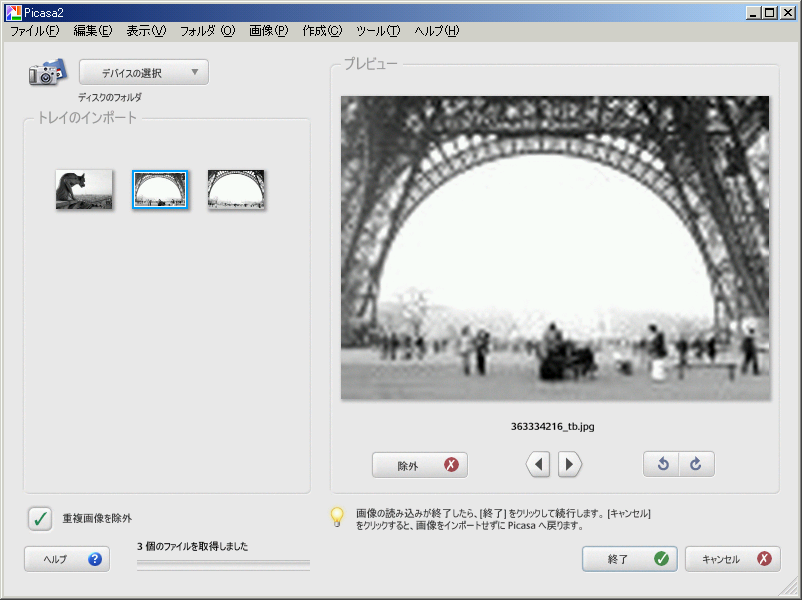The height and width of the screenshot is (600, 802).
Task: Click the 終了 finish button
Action: pos(629,559)
